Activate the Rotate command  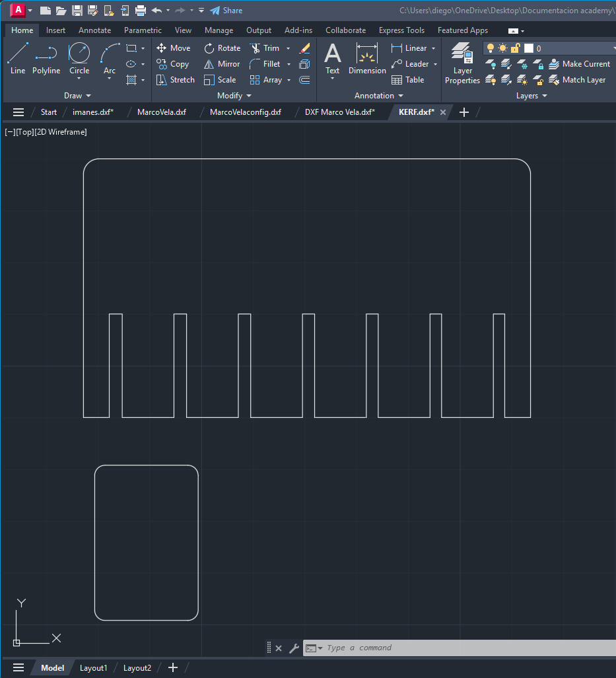tap(221, 48)
